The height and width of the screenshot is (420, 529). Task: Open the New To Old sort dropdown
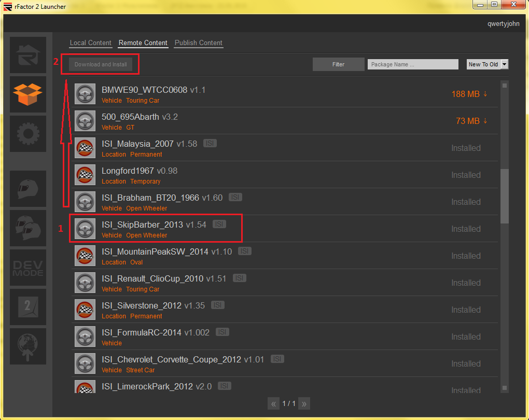tap(487, 64)
